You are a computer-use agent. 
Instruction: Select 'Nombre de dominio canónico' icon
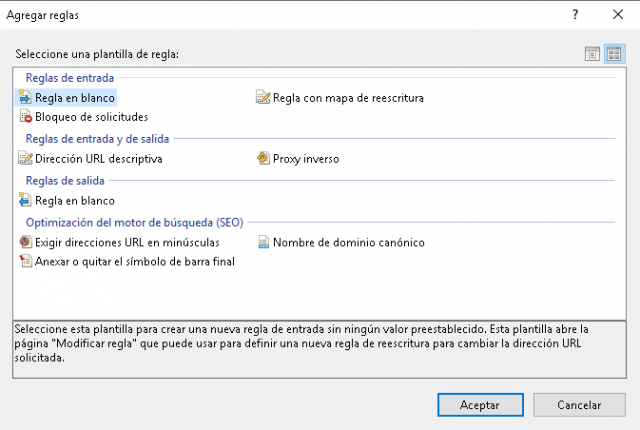[x=264, y=242]
